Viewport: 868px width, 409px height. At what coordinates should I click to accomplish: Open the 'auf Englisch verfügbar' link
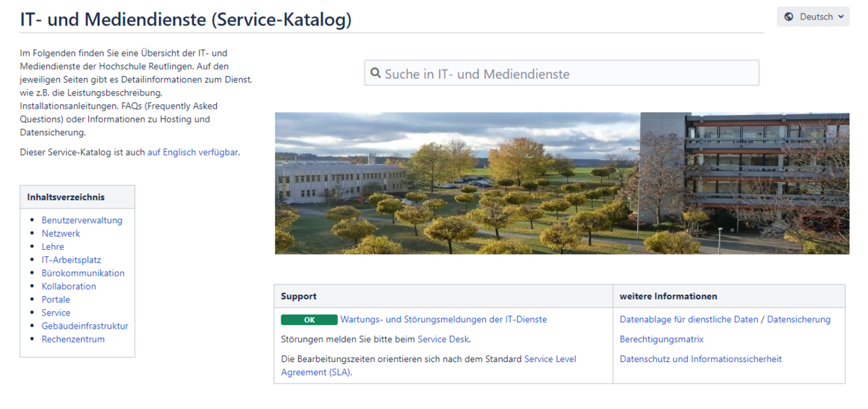pyautogui.click(x=192, y=152)
